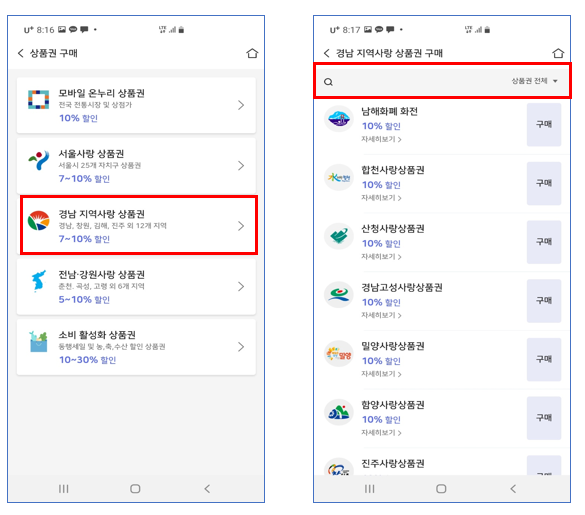The height and width of the screenshot is (515, 585).
Task: Select 전남·강원사랑 상품권 title
Action: pyautogui.click(x=101, y=274)
